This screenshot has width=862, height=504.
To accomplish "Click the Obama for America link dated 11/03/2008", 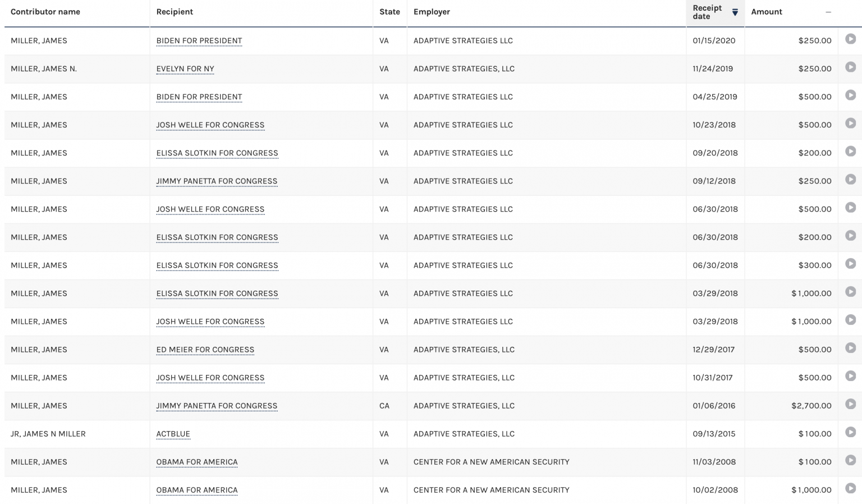I will (x=196, y=462).
